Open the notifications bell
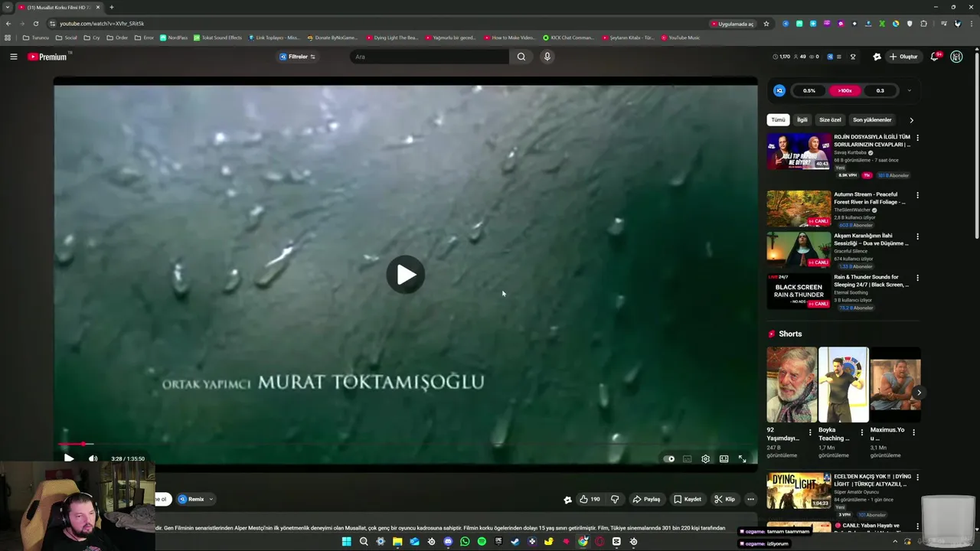Screen dimensions: 980x551 tap(935, 57)
